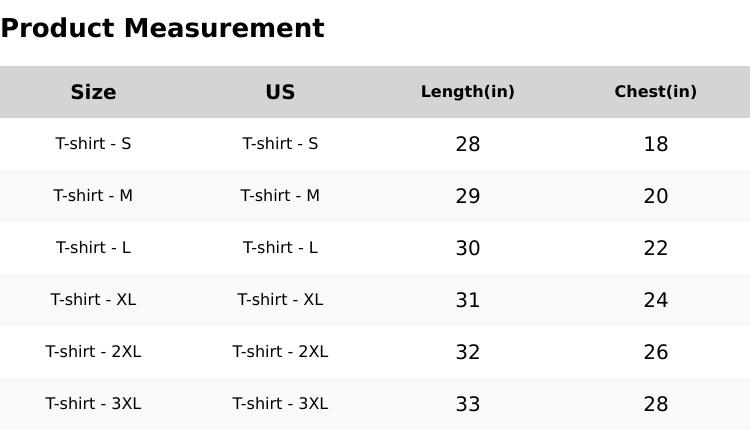Select the chest value 18
Screen dimensions: 750x430
click(655, 144)
